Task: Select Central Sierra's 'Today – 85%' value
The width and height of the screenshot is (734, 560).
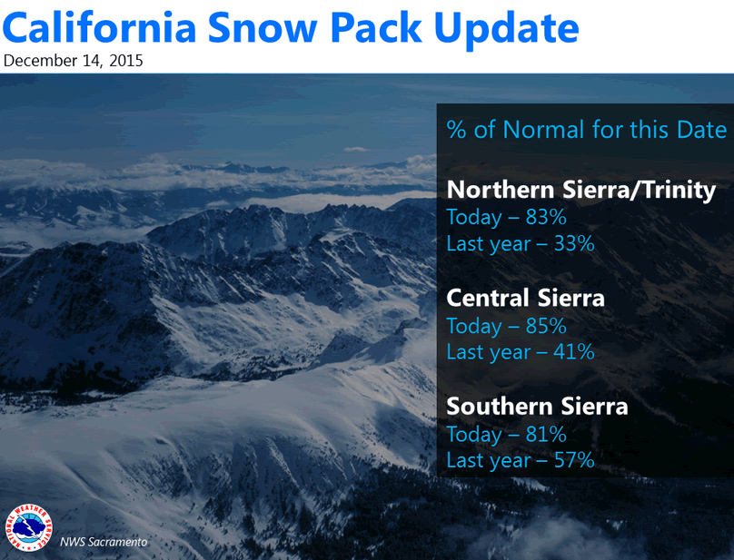Action: click(506, 326)
